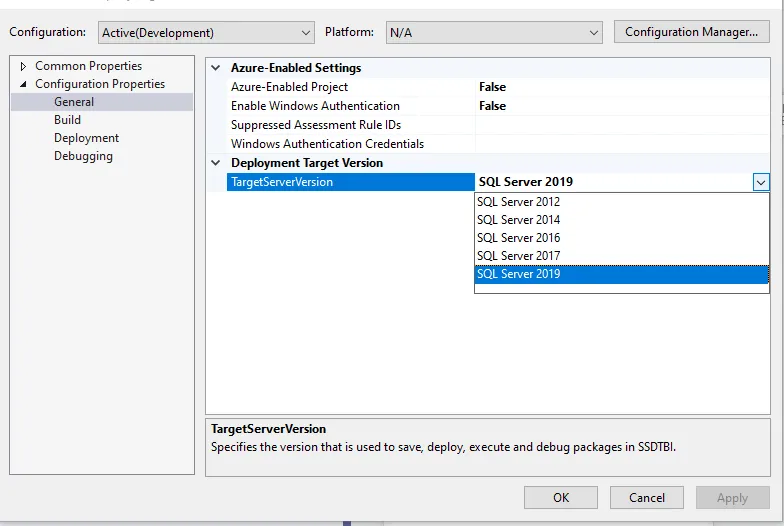Screen dimensions: 784x526
Task: Choose SQL Server 2016 from the list
Action: coord(622,238)
